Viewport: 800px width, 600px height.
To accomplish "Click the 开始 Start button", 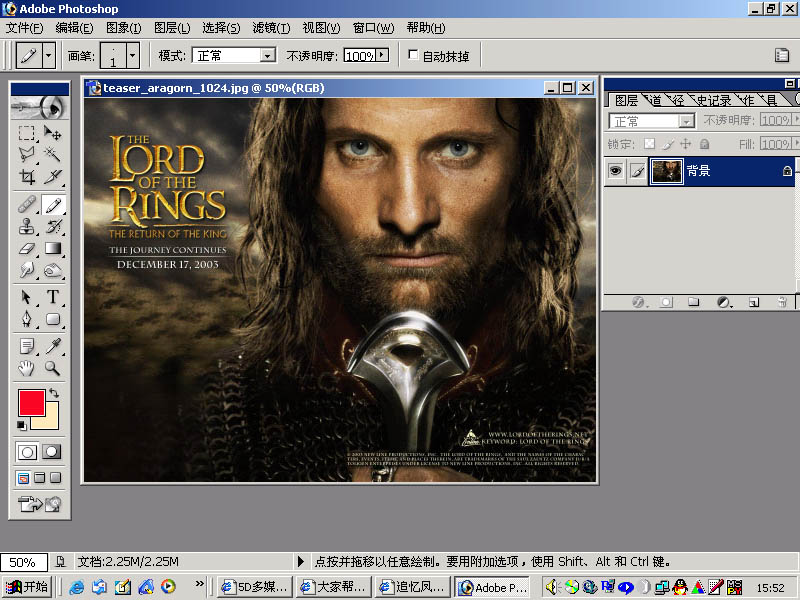I will (x=28, y=587).
